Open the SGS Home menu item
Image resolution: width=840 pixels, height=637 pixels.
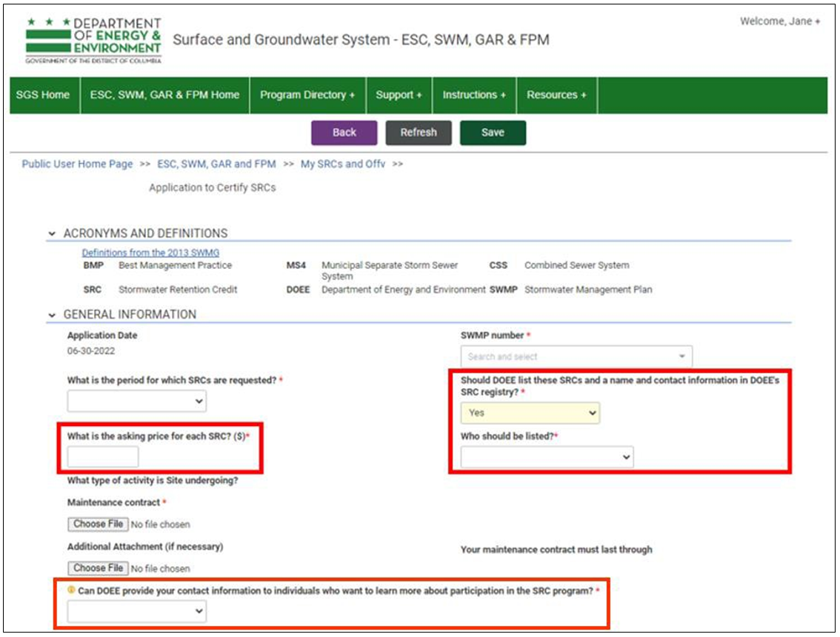tap(43, 95)
